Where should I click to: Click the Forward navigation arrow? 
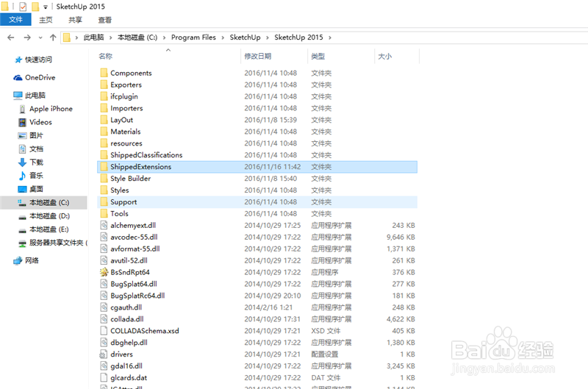27,38
